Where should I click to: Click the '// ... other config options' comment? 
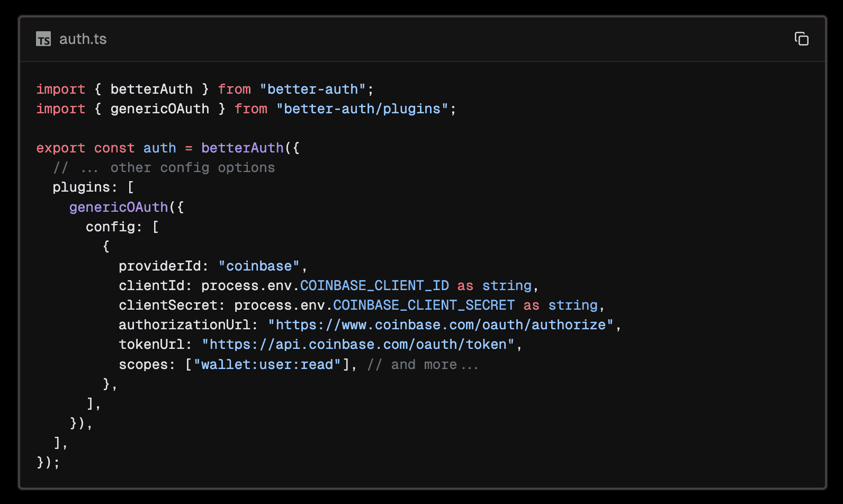[x=164, y=167]
